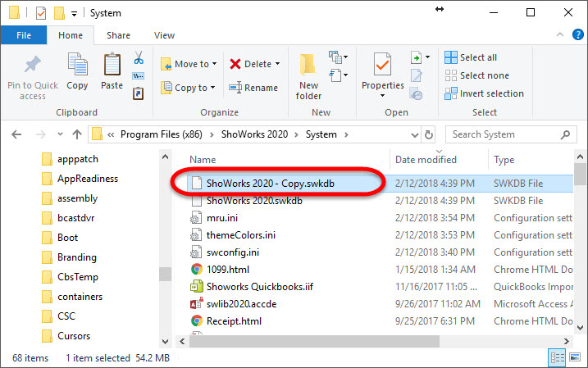Click the file list horizontal scrollbar
The image size is (588, 368).
(314, 342)
